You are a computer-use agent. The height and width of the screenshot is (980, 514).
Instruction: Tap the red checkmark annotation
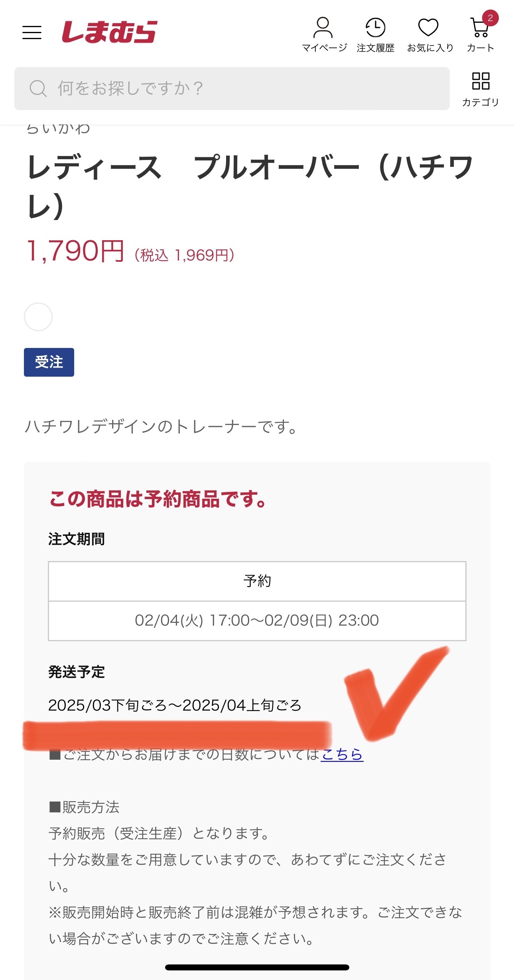click(x=395, y=692)
